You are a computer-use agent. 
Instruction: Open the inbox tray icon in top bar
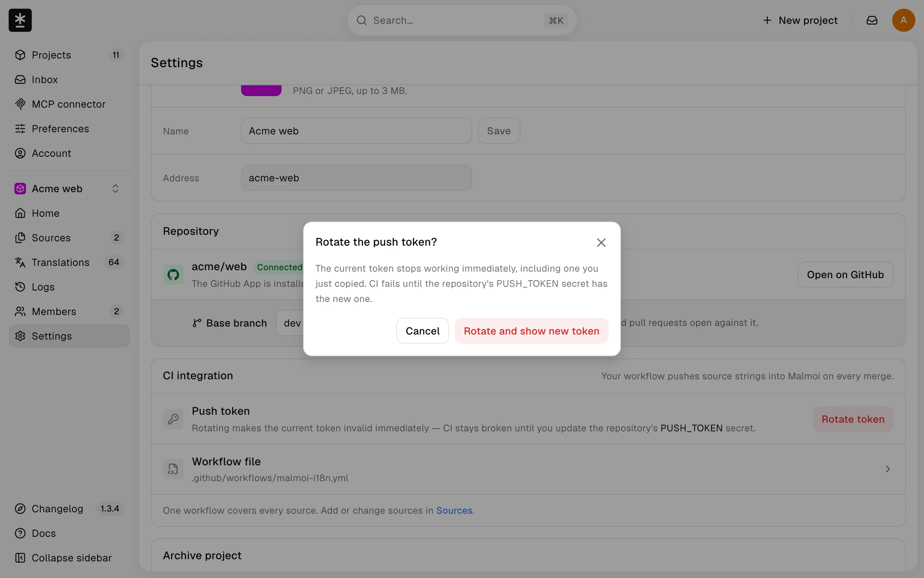pyautogui.click(x=872, y=20)
